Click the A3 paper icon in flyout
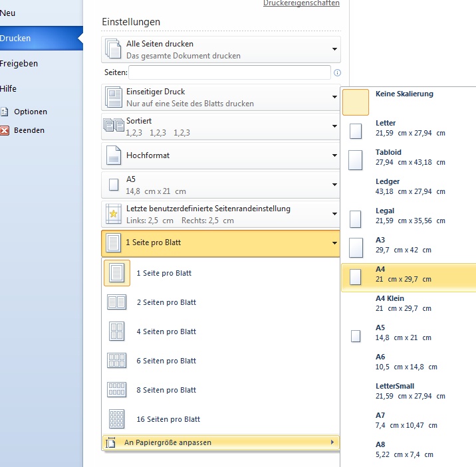This screenshot has width=476, height=467. tap(356, 248)
